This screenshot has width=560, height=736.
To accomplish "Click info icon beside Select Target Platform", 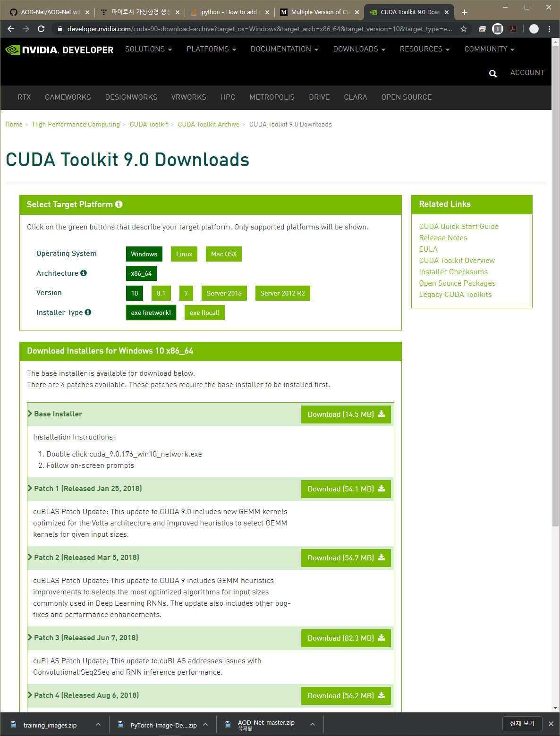I will click(119, 204).
